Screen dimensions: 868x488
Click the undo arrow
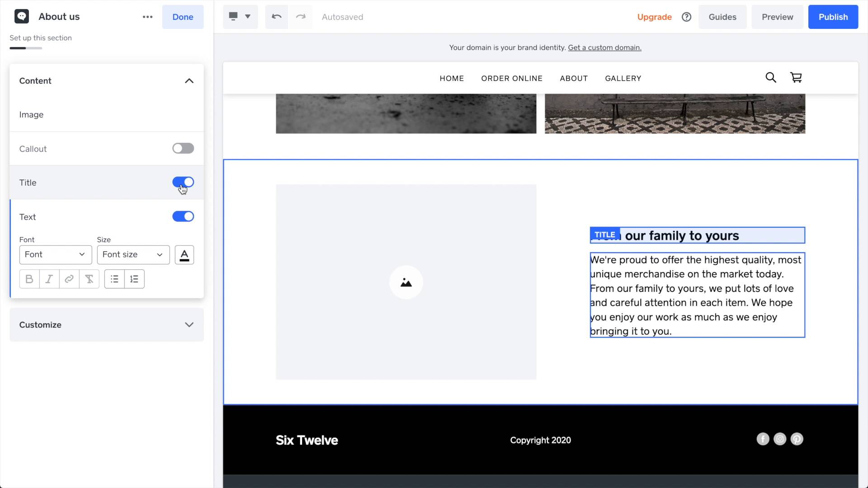pos(276,17)
